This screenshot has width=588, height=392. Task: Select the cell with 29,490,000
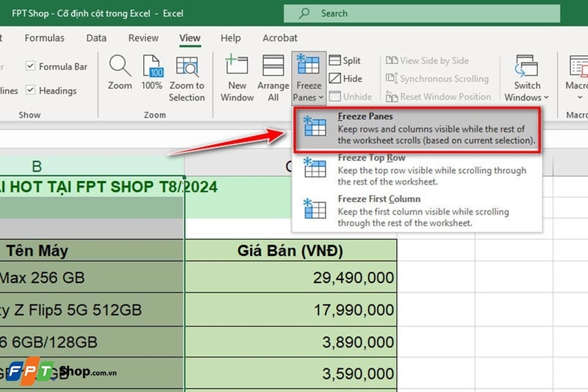[290, 277]
